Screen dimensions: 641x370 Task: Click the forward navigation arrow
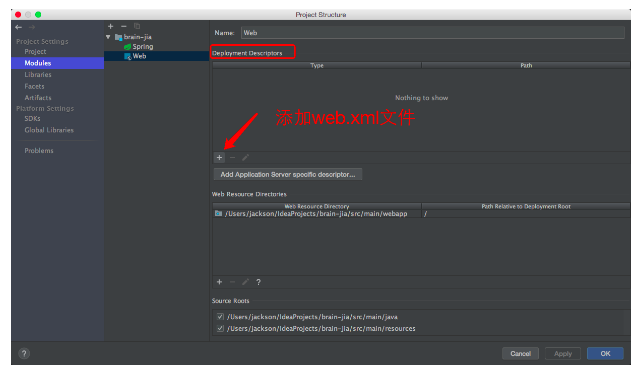[32, 27]
